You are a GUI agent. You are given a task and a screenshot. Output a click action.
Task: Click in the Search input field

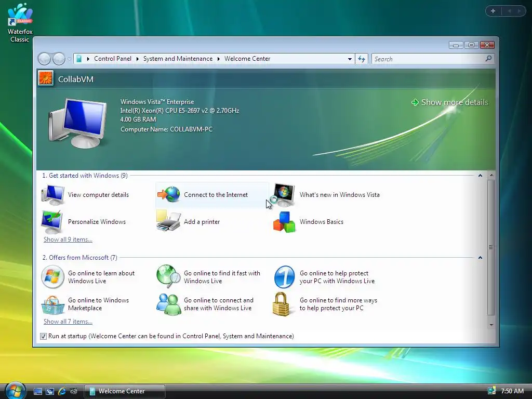(429, 59)
